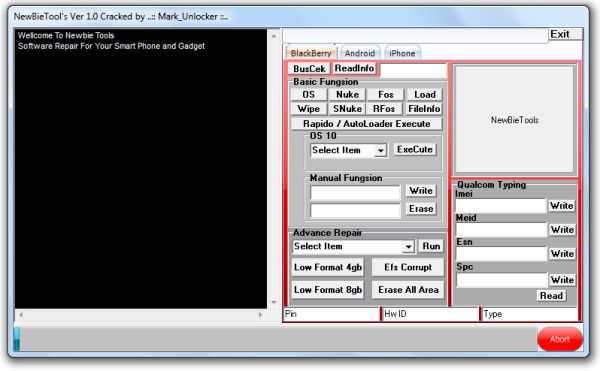This screenshot has width=600, height=371.
Task: Expand the OS 10 Select Item dropdown
Action: 380,150
